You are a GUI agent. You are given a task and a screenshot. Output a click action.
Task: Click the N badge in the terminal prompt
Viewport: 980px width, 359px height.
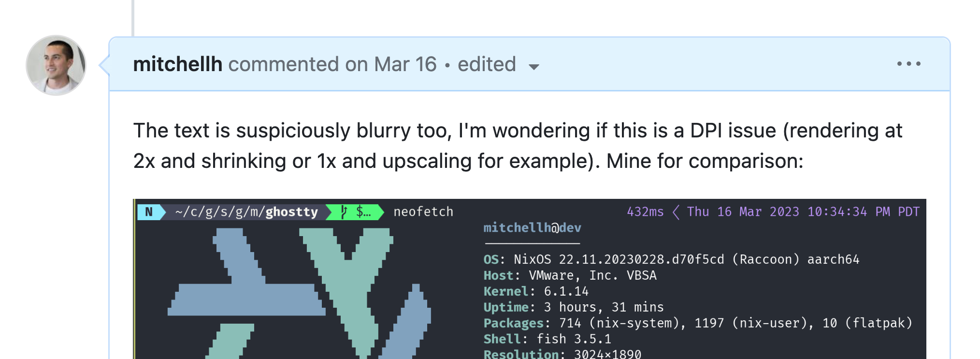[149, 212]
